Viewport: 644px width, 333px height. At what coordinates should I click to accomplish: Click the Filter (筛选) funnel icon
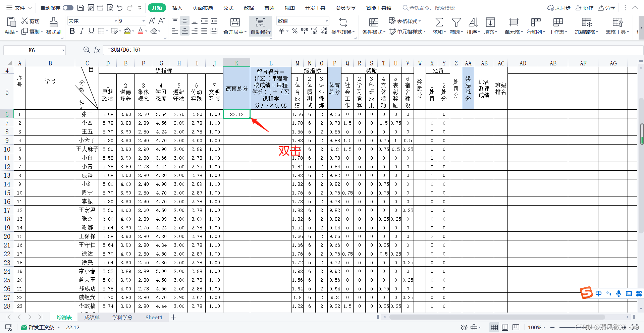coord(456,22)
